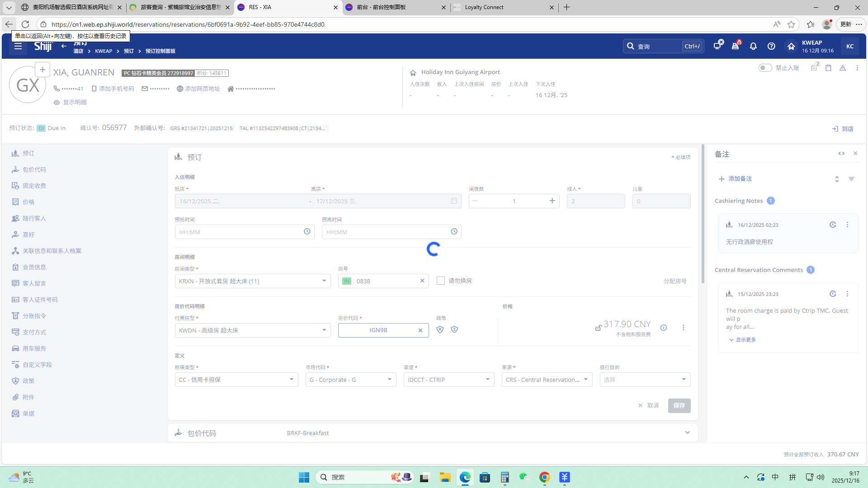The height and width of the screenshot is (488, 868).
Task: Open the hamburger navigation menu
Action: (x=18, y=46)
